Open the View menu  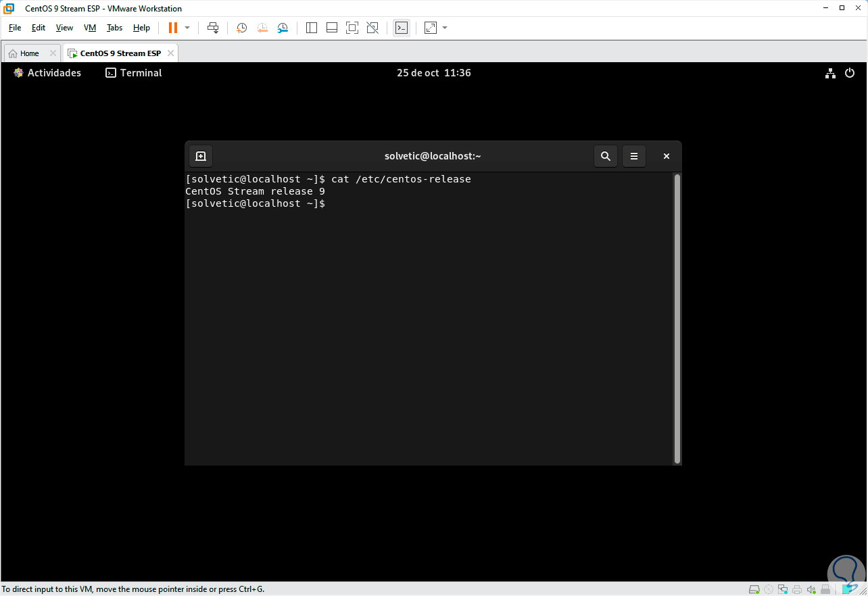click(64, 28)
